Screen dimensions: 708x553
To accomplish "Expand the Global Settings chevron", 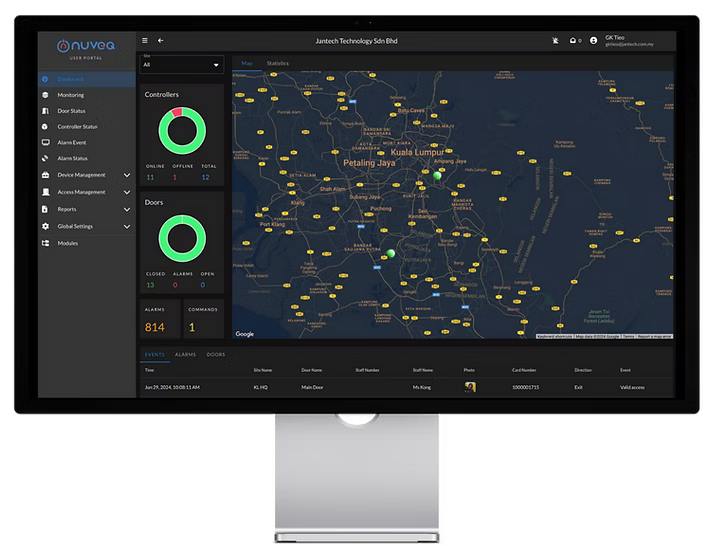I will pyautogui.click(x=126, y=226).
